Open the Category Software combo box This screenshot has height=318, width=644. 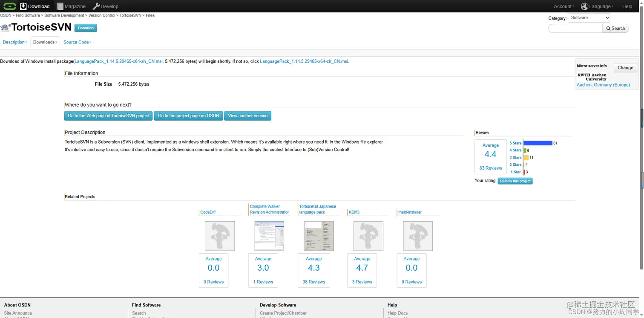589,18
